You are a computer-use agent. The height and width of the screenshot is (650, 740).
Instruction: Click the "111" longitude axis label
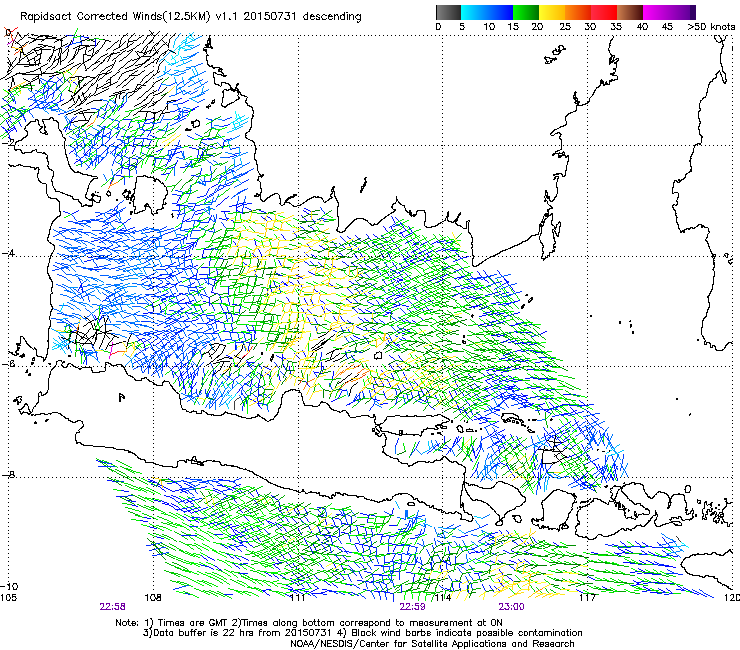(x=297, y=598)
